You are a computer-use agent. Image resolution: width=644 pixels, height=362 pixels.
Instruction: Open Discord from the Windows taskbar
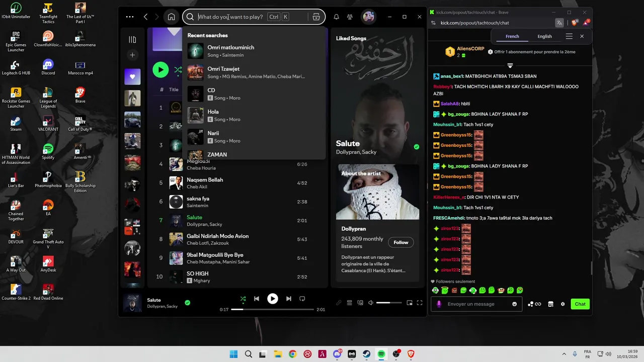tap(337, 354)
